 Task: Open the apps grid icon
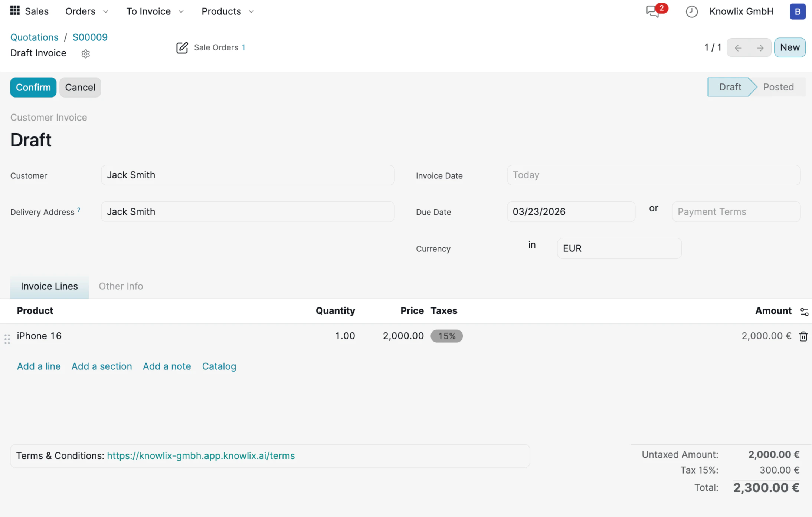(x=14, y=11)
